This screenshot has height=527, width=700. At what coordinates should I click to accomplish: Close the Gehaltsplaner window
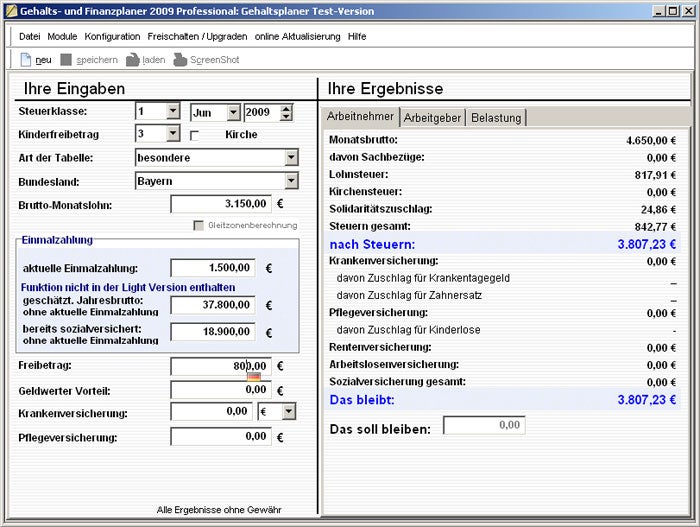pyautogui.click(x=688, y=11)
